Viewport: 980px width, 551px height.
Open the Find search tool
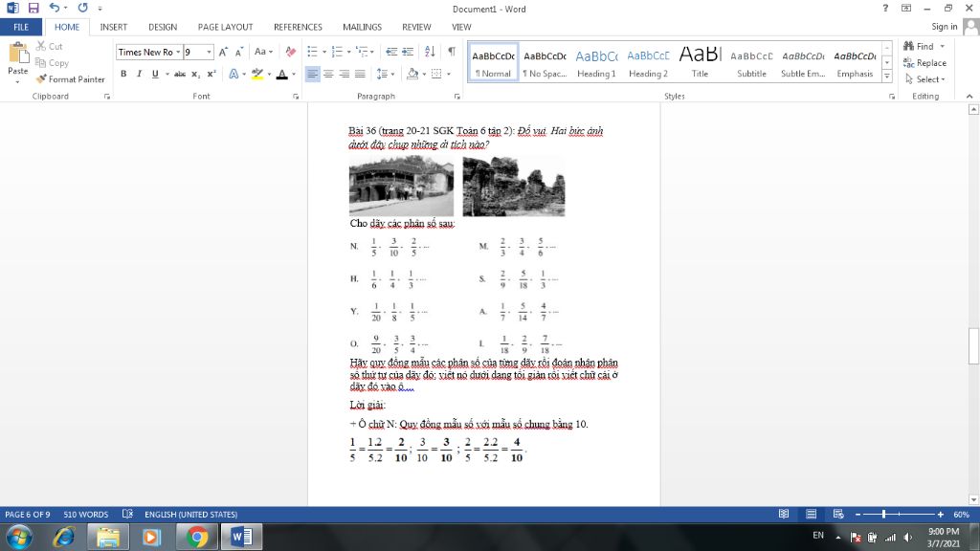click(x=919, y=46)
